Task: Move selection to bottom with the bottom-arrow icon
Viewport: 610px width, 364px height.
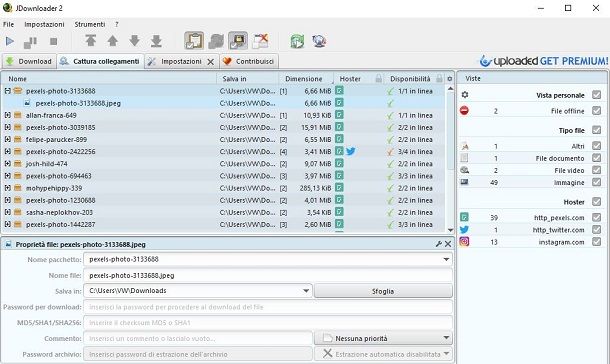Action: click(156, 40)
